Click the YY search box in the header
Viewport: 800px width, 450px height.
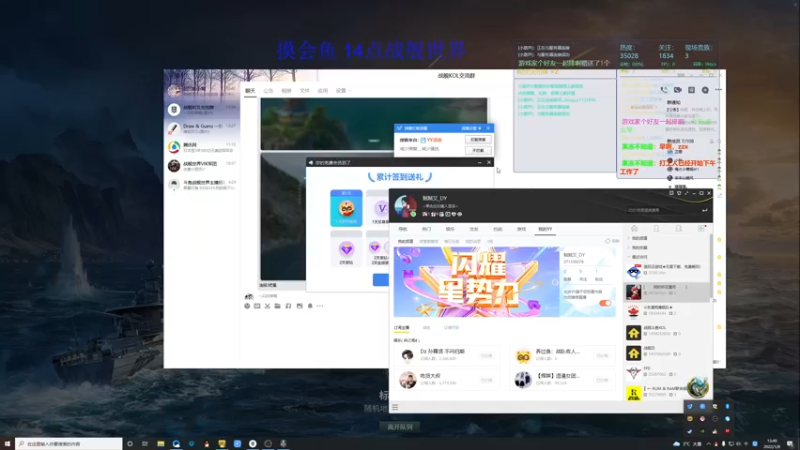[x=661, y=210]
